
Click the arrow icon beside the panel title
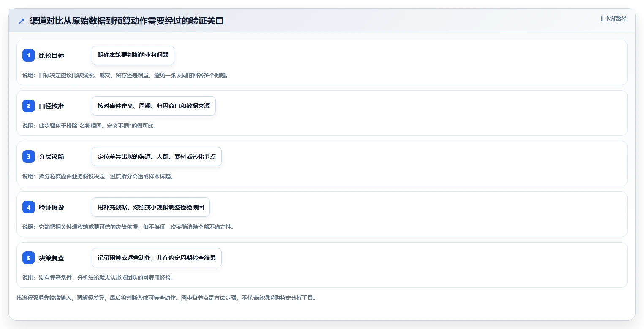[22, 21]
